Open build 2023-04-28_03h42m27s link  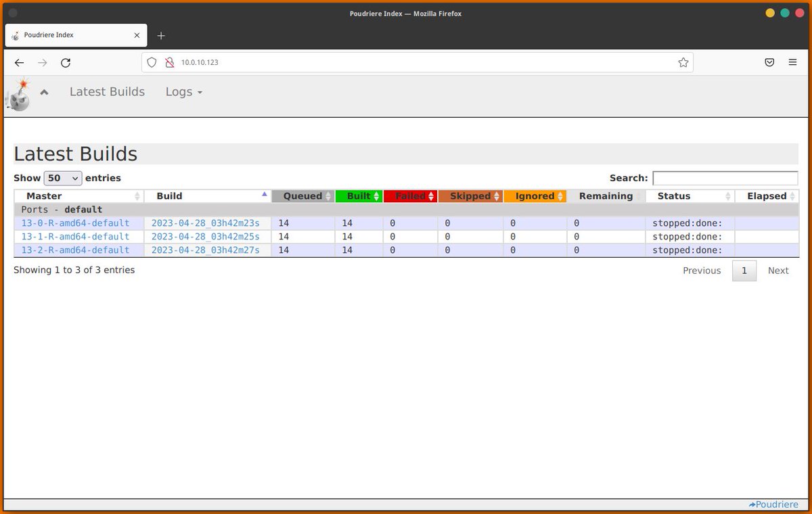tap(206, 250)
